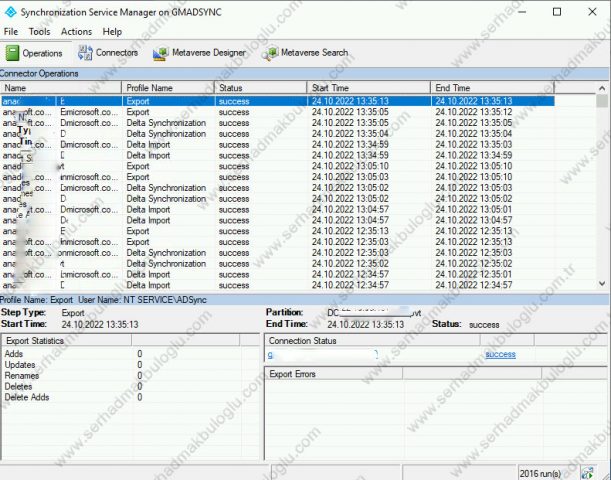Select Delta Import row ending 13:05:01
Image resolution: width=611 pixels, height=480 pixels.
coord(277,209)
